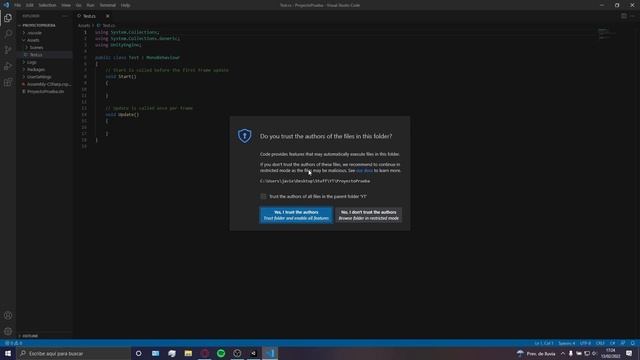Click the VS Code logo in title bar
Viewport: 640px width, 360px height.
(x=6, y=5)
